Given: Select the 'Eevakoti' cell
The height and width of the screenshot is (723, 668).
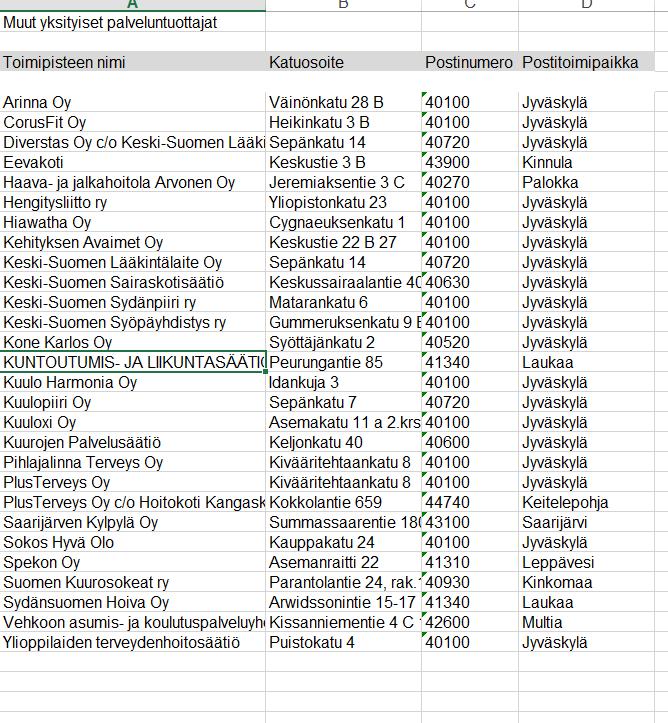Looking at the screenshot, I should point(133,162).
